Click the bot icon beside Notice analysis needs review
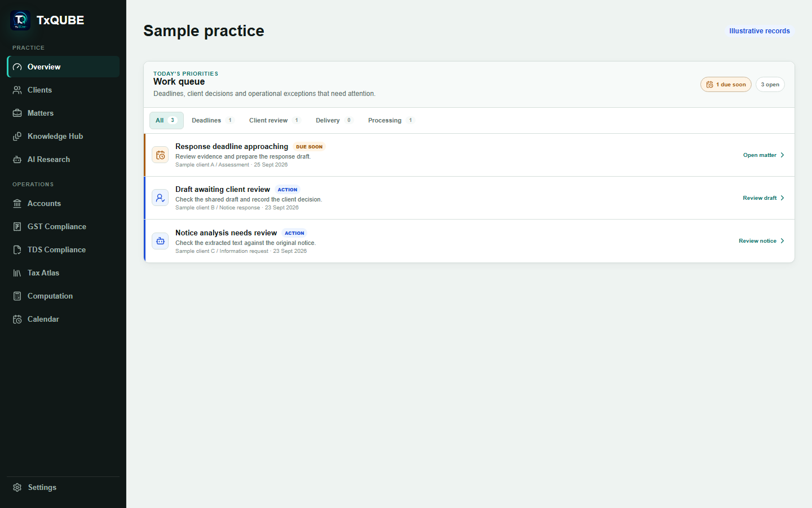The image size is (812, 508). tap(161, 241)
